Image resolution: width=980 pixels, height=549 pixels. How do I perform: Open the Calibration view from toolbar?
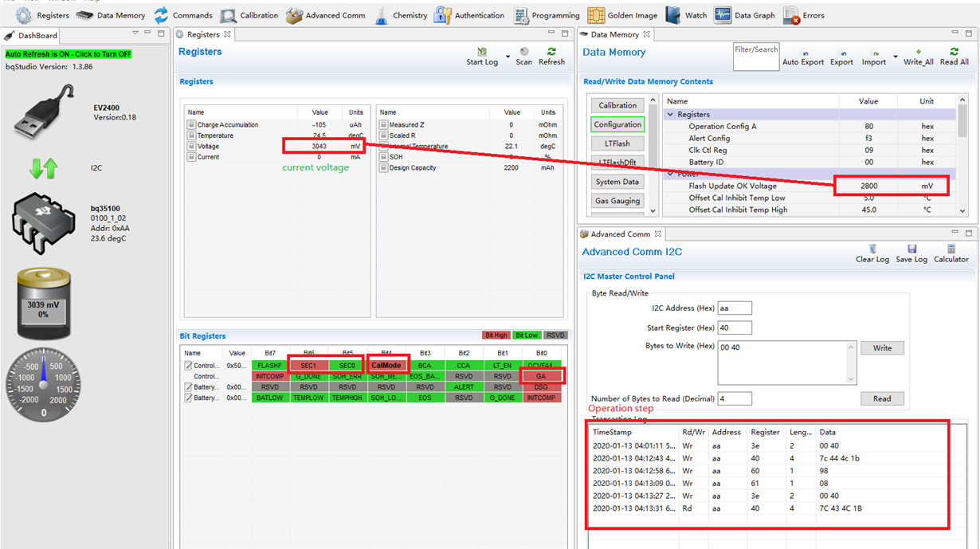click(249, 15)
